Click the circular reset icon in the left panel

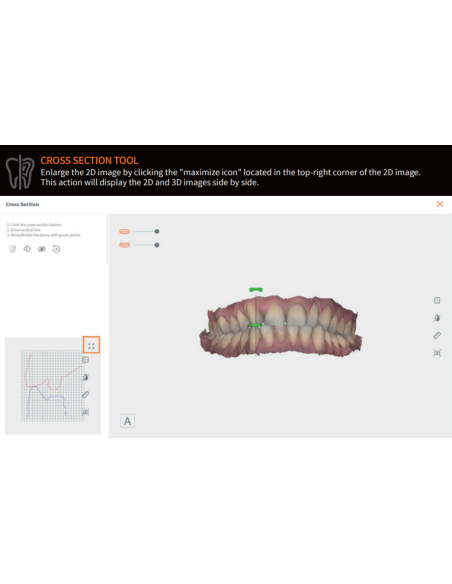tap(56, 249)
